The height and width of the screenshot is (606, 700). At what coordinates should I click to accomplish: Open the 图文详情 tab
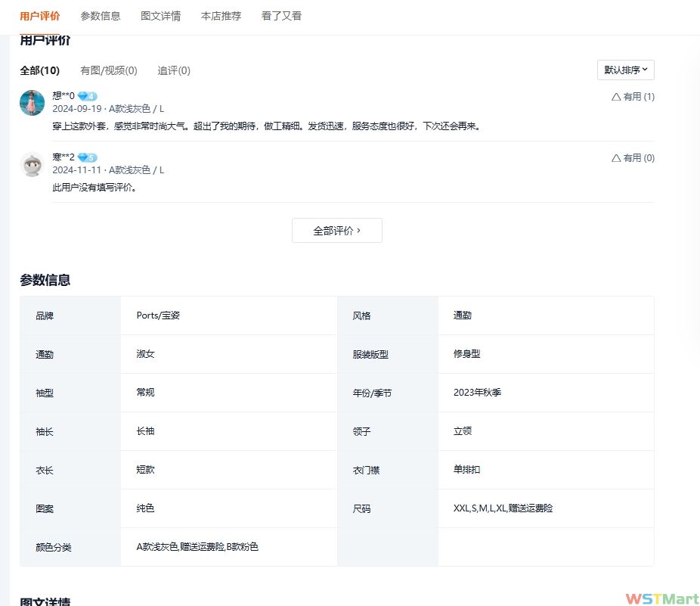[160, 16]
